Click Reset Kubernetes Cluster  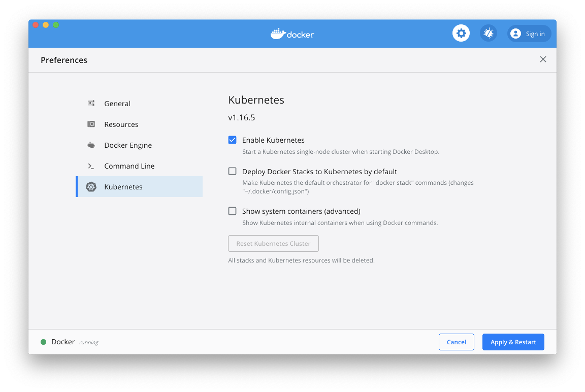pyautogui.click(x=273, y=243)
